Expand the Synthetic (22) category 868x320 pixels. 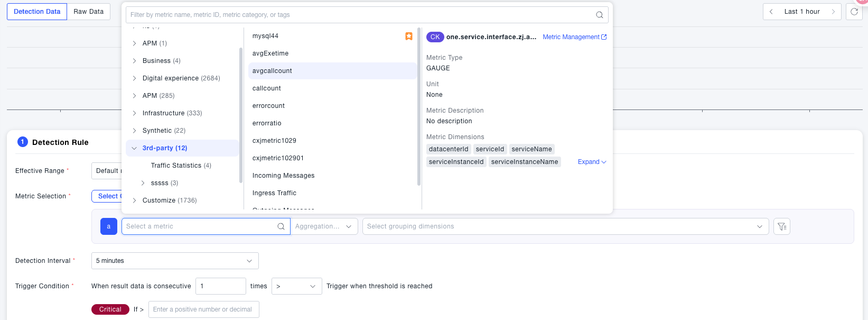coord(134,131)
